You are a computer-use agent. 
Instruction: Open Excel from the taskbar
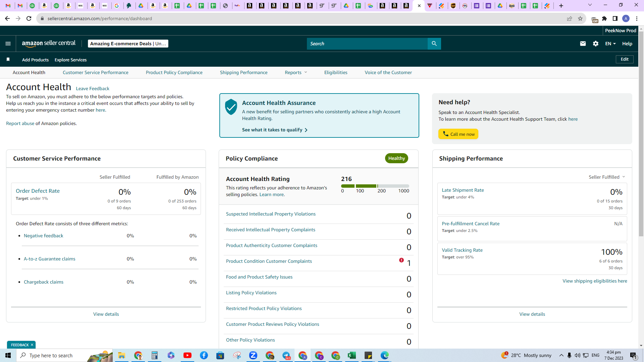tap(352, 355)
